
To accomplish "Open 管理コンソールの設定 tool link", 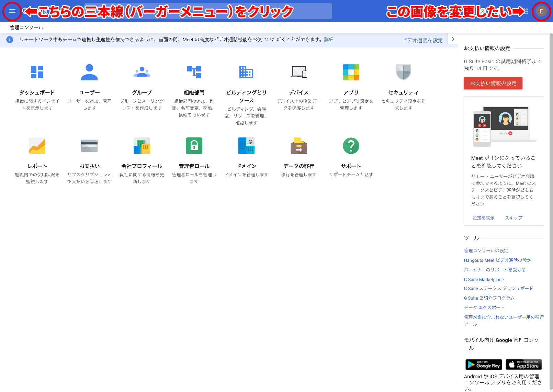I will 486,250.
